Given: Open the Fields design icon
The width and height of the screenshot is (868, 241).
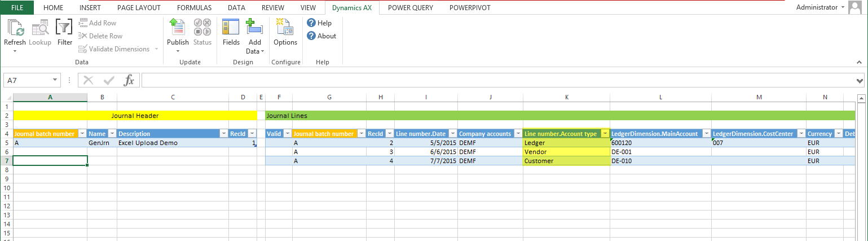Looking at the screenshot, I should pyautogui.click(x=231, y=28).
